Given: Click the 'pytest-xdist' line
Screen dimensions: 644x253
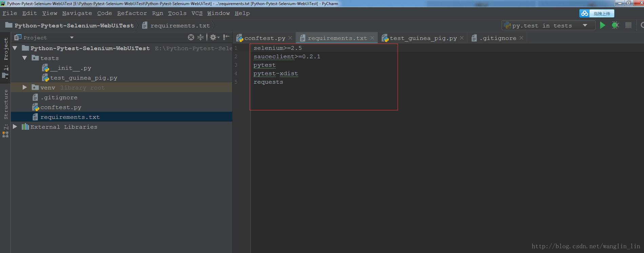Looking at the screenshot, I should click(276, 73).
